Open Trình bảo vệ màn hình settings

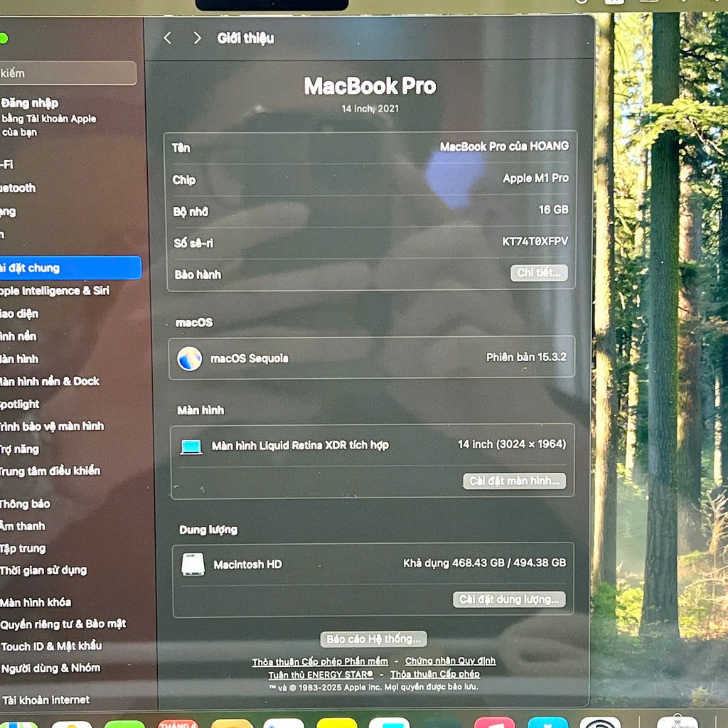coord(52,427)
